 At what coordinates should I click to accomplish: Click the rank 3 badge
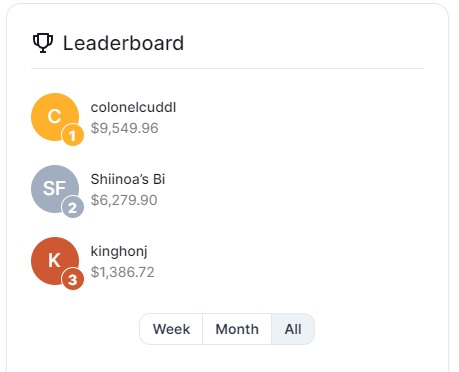(x=73, y=279)
